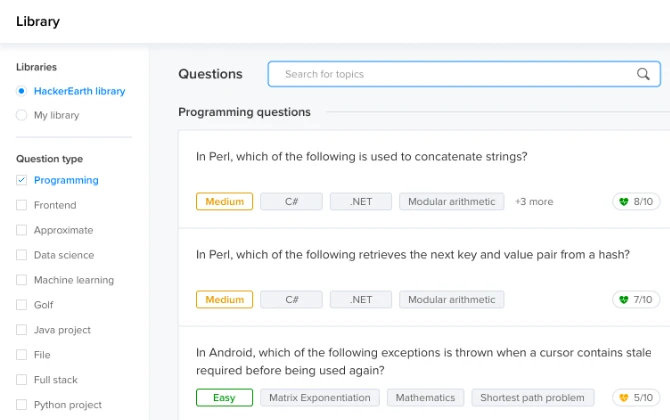670x420 pixels.
Task: Click the Libraries heading
Action: (x=36, y=67)
